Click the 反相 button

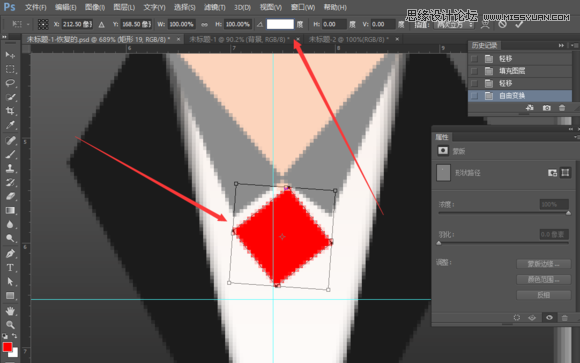click(543, 295)
